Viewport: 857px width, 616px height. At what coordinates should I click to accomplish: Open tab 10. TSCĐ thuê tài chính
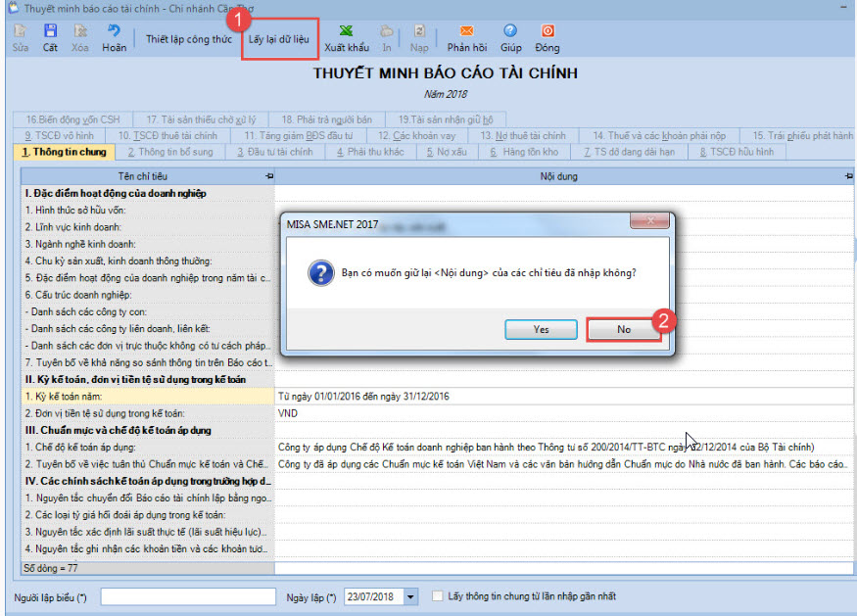(x=167, y=135)
